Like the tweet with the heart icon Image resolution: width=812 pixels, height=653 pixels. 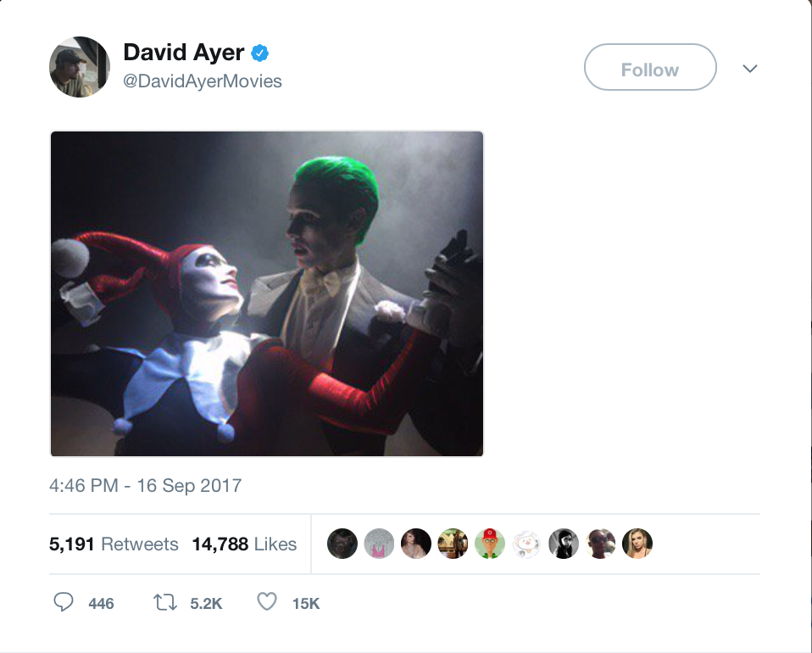tap(267, 603)
